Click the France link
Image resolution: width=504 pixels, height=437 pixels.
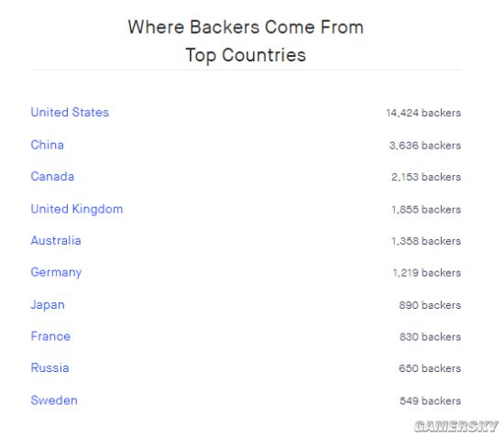pyautogui.click(x=50, y=336)
